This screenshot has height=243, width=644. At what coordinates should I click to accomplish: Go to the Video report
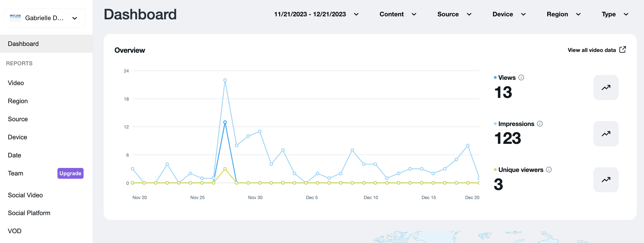coord(16,83)
